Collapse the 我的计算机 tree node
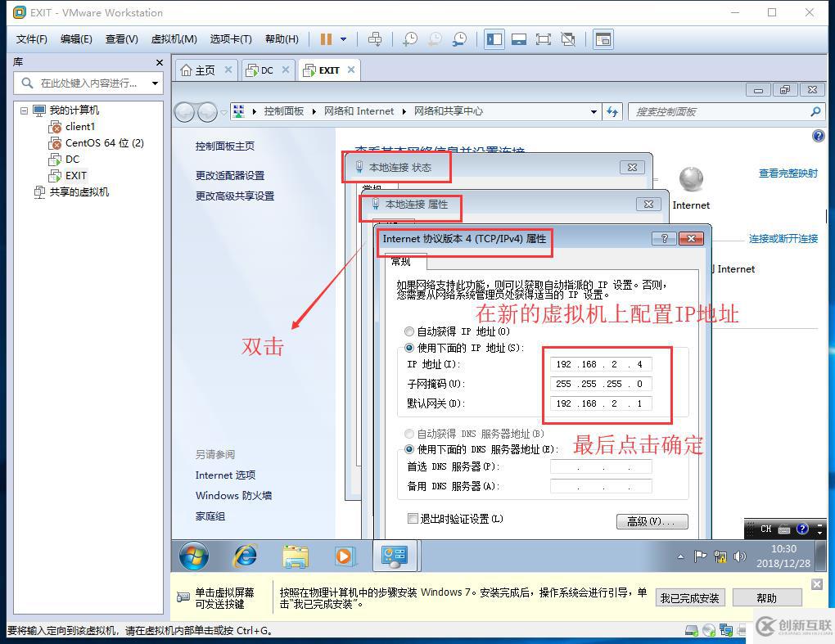Screen dimensions: 835x644 (x=24, y=110)
